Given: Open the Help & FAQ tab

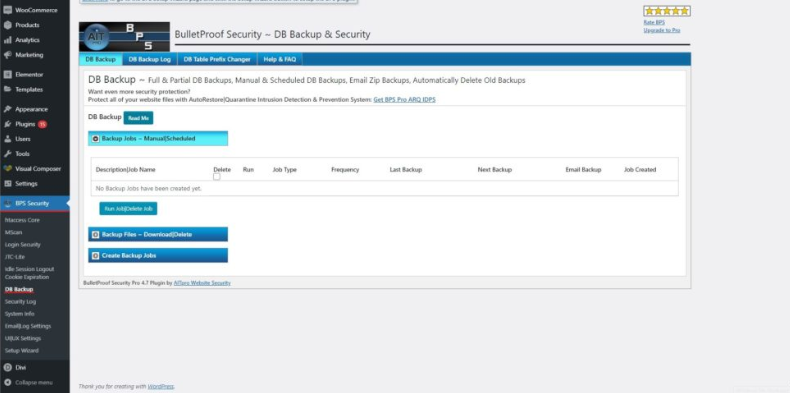Looking at the screenshot, I should (x=280, y=59).
